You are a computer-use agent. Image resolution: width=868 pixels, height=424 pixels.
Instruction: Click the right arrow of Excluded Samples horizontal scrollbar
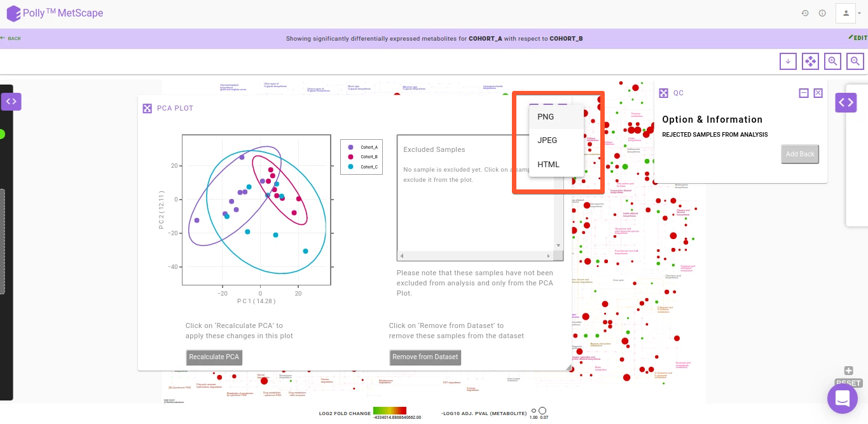[x=549, y=256]
